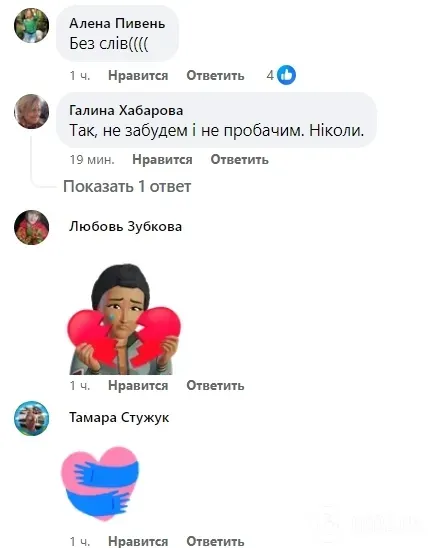The image size is (429, 548).
Task: Expand 'Показать 1 ответ' replies
Action: tap(127, 186)
